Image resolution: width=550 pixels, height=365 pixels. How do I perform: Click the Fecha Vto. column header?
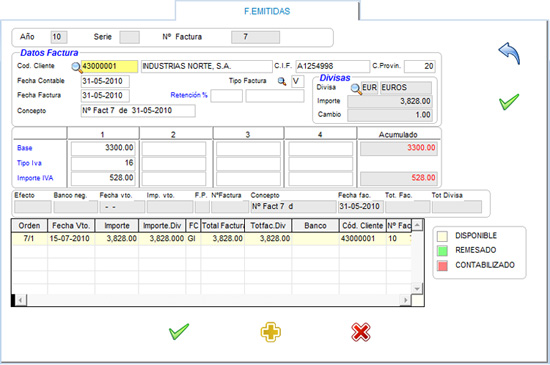point(71,226)
